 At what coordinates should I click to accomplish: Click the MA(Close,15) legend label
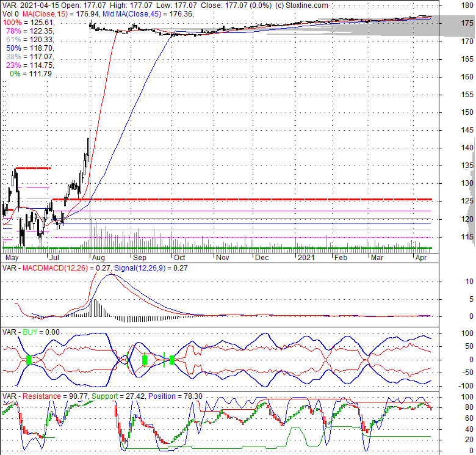(51, 13)
